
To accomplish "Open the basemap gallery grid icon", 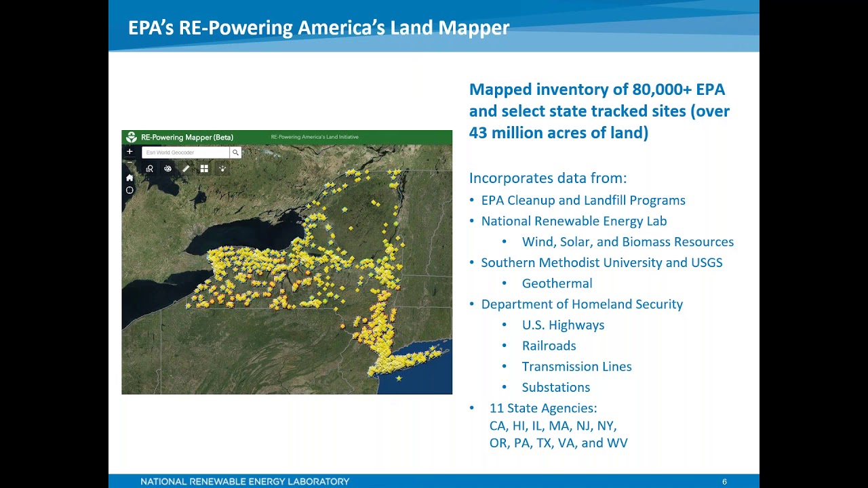I will pyautogui.click(x=204, y=169).
